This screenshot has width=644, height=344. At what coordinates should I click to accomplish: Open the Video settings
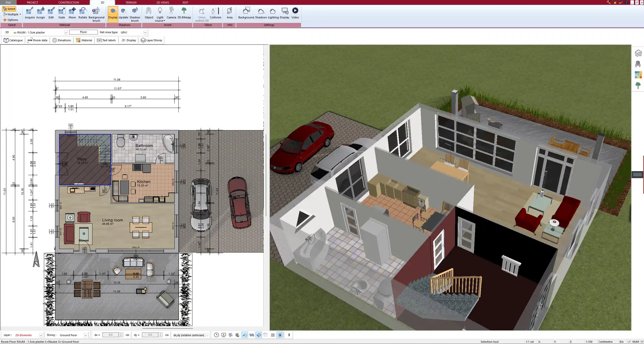[295, 13]
